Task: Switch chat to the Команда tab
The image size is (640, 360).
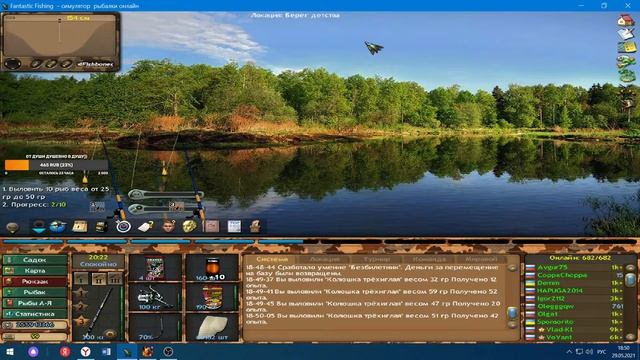Action: (x=429, y=259)
